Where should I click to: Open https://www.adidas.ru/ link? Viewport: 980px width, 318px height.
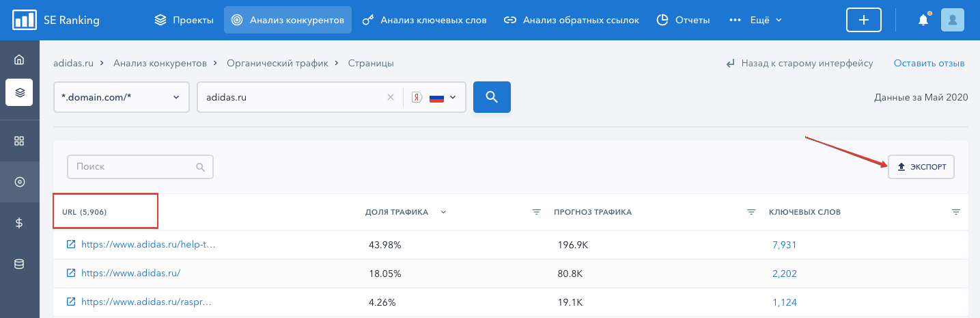[x=130, y=273]
